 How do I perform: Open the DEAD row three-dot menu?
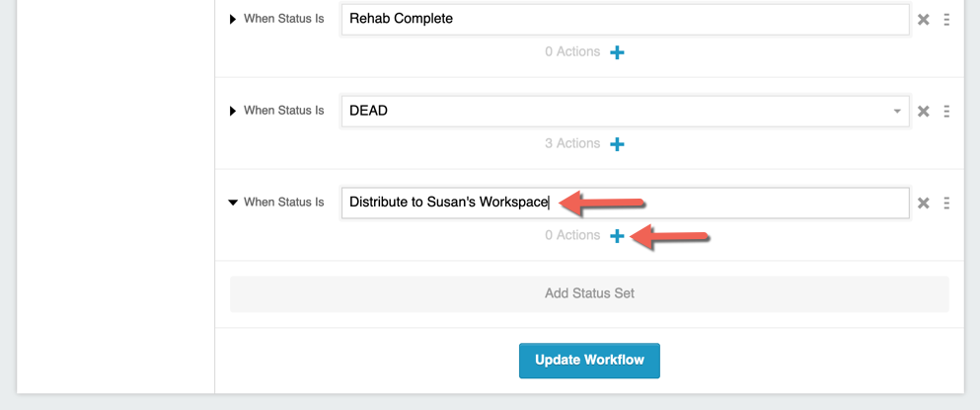pyautogui.click(x=946, y=112)
